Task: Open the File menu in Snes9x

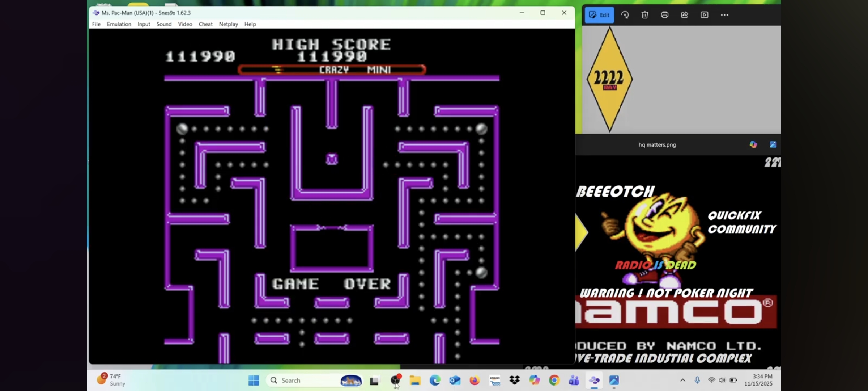Action: [96, 24]
